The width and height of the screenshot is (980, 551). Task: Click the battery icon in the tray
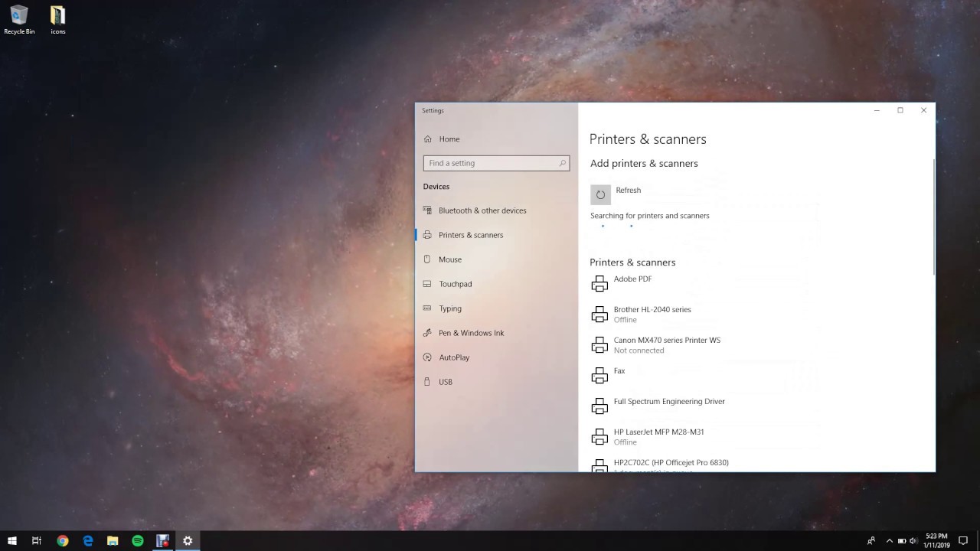coord(902,541)
